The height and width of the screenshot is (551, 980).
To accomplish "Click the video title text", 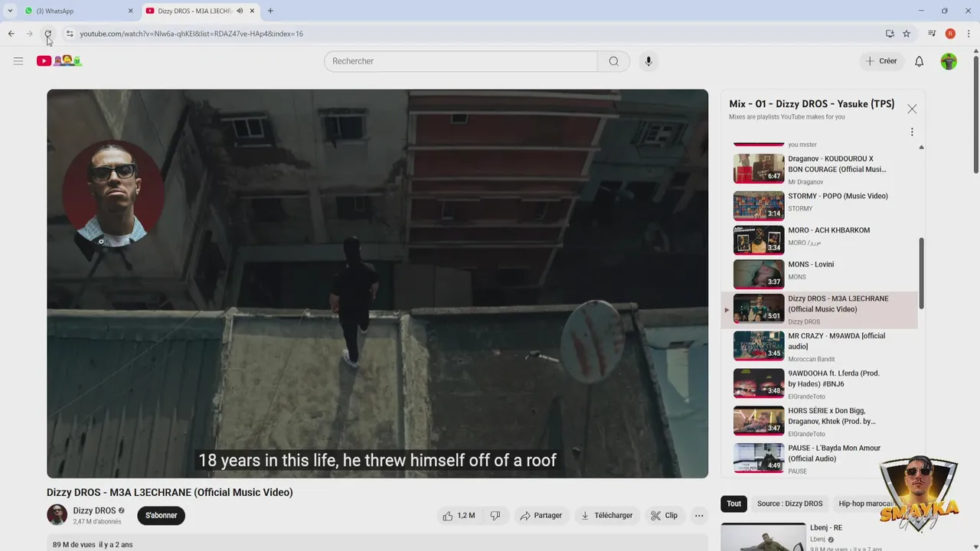I will (170, 492).
